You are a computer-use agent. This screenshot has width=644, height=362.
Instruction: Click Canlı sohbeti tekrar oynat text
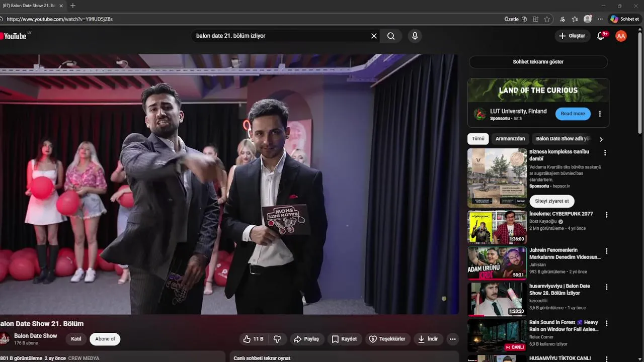point(262,358)
